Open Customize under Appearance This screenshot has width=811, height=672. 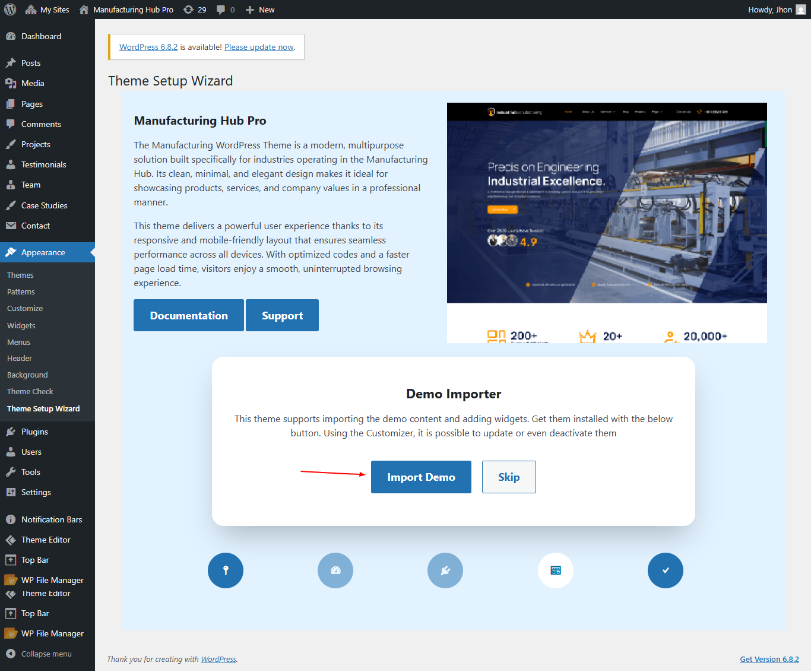pos(25,308)
